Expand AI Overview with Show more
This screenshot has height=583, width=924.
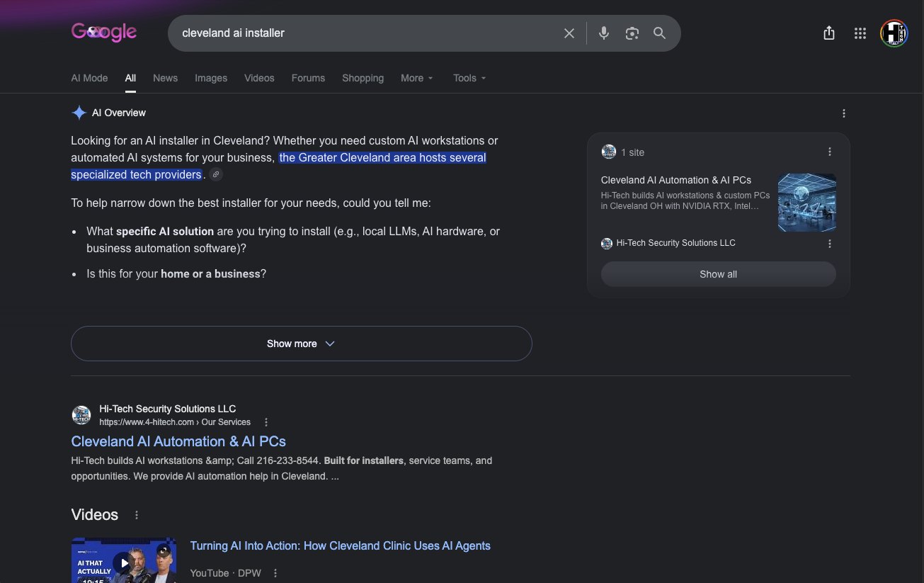pos(301,344)
